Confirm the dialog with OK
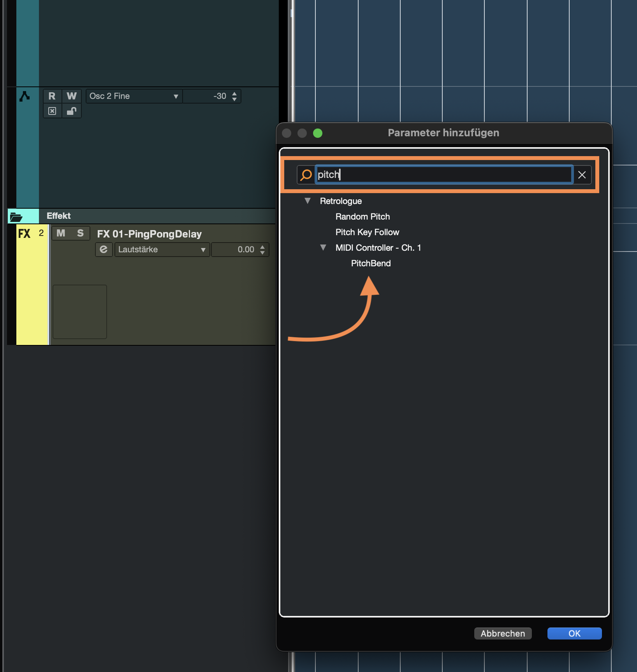This screenshot has height=672, width=637. (574, 633)
